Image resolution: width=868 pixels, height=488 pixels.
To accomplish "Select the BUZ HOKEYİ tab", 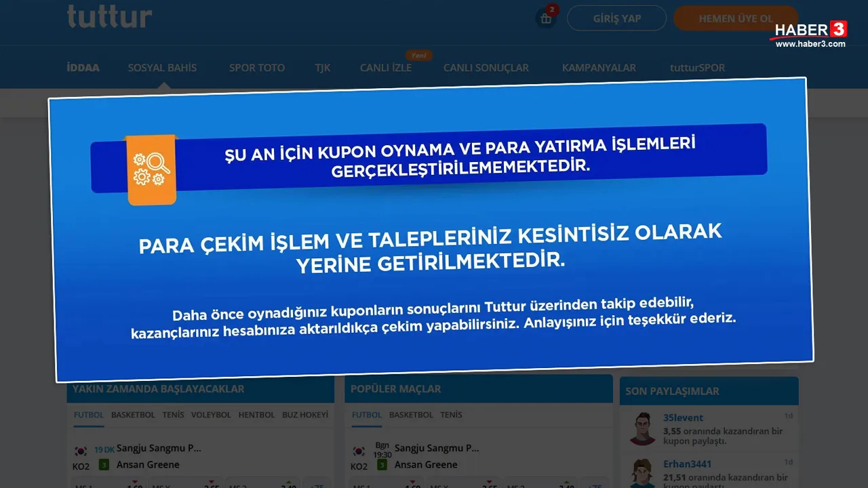I will [x=304, y=415].
